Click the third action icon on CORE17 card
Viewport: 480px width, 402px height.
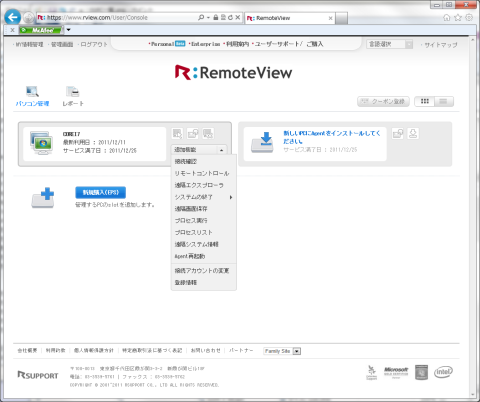(x=208, y=134)
